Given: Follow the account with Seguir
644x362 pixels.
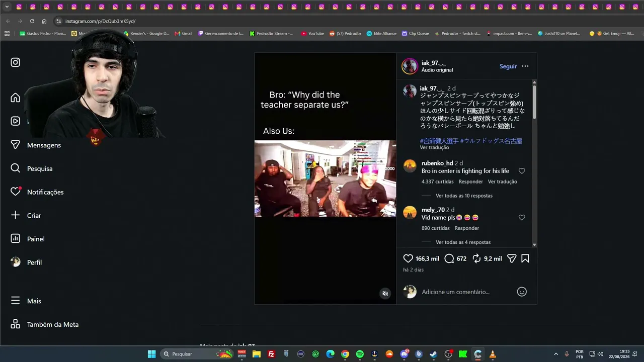Looking at the screenshot, I should 508,66.
